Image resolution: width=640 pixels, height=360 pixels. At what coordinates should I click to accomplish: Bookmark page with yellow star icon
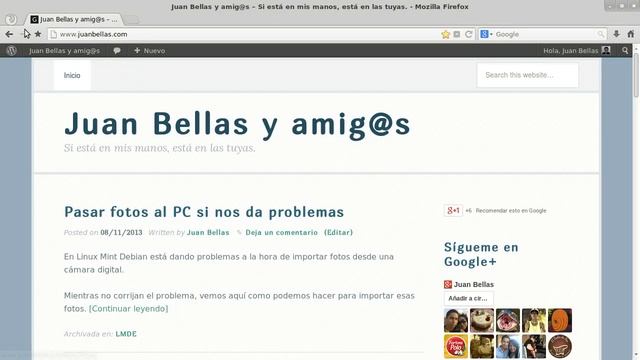click(445, 34)
